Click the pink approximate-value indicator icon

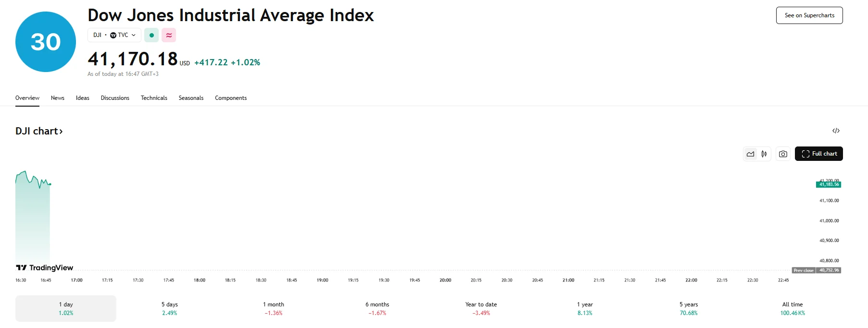[x=169, y=35]
